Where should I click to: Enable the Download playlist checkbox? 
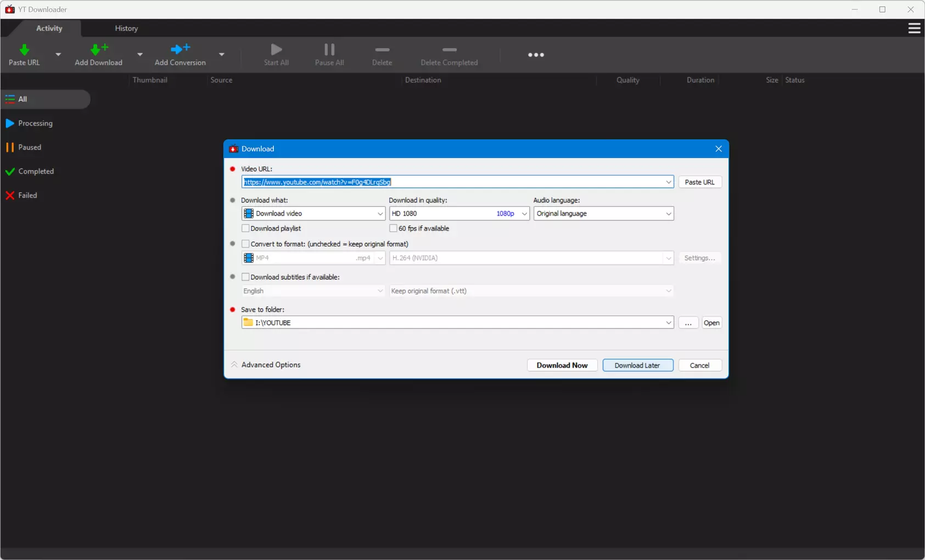click(x=245, y=228)
